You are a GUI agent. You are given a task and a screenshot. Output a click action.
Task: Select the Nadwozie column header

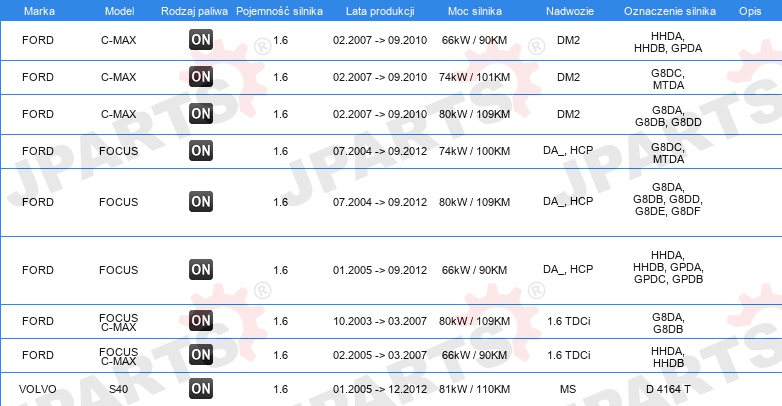pyautogui.click(x=570, y=11)
